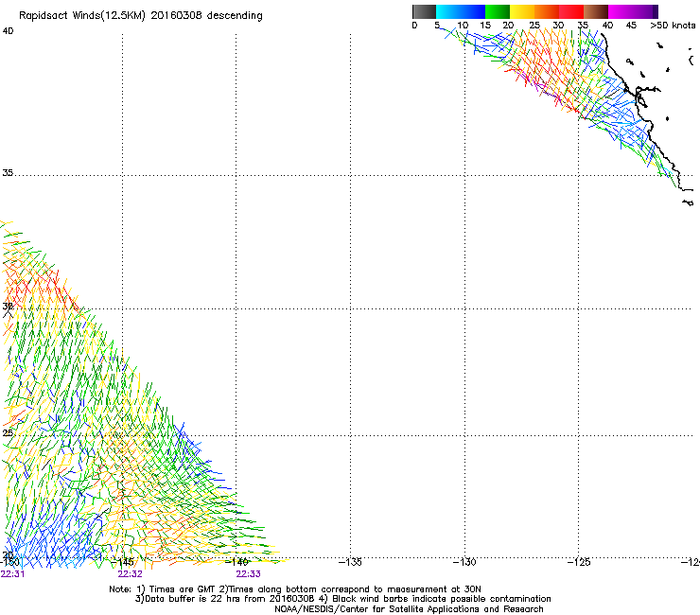Screen dimensions: 700x615
Task: Click the longitude -130 axis label
Action: [464, 562]
